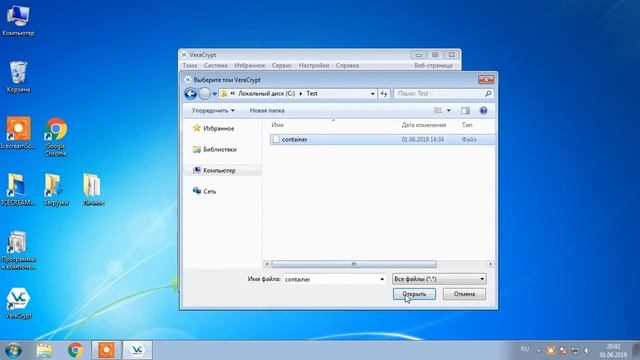The height and width of the screenshot is (360, 640).
Task: Open Сервис menu in VeraCrypt window
Action: [x=282, y=65]
